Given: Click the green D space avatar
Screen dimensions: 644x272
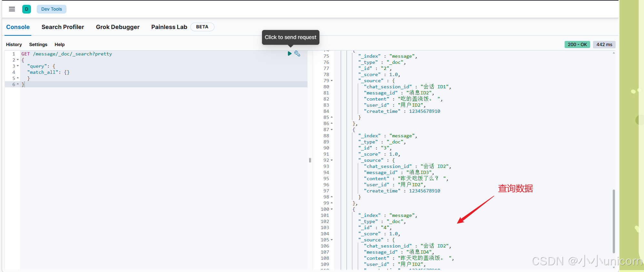Looking at the screenshot, I should click(x=26, y=9).
